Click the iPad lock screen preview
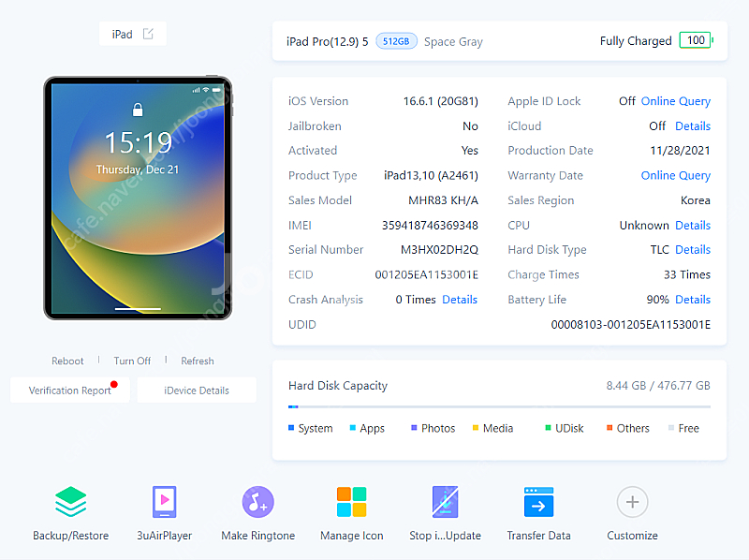Viewport: 749px width, 560px height. click(138, 199)
